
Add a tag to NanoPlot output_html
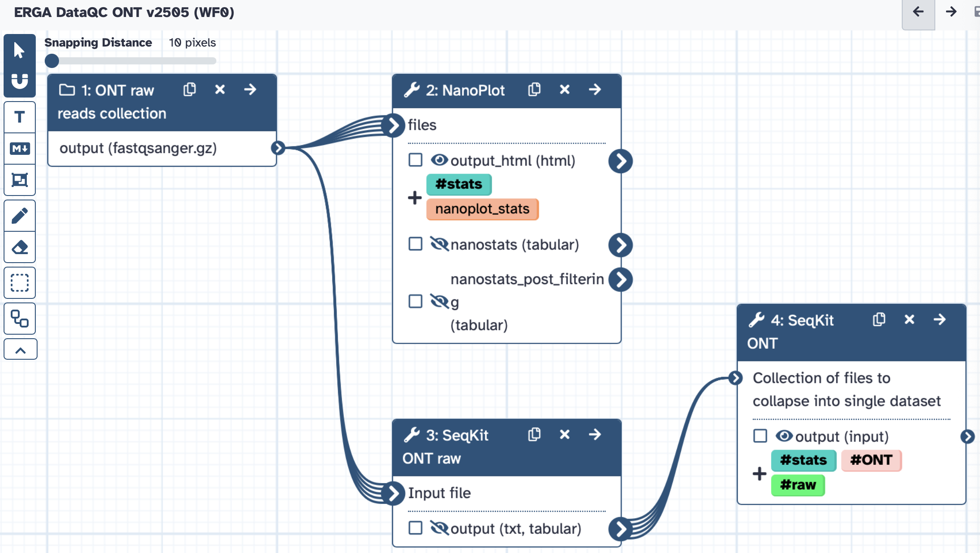[415, 197]
